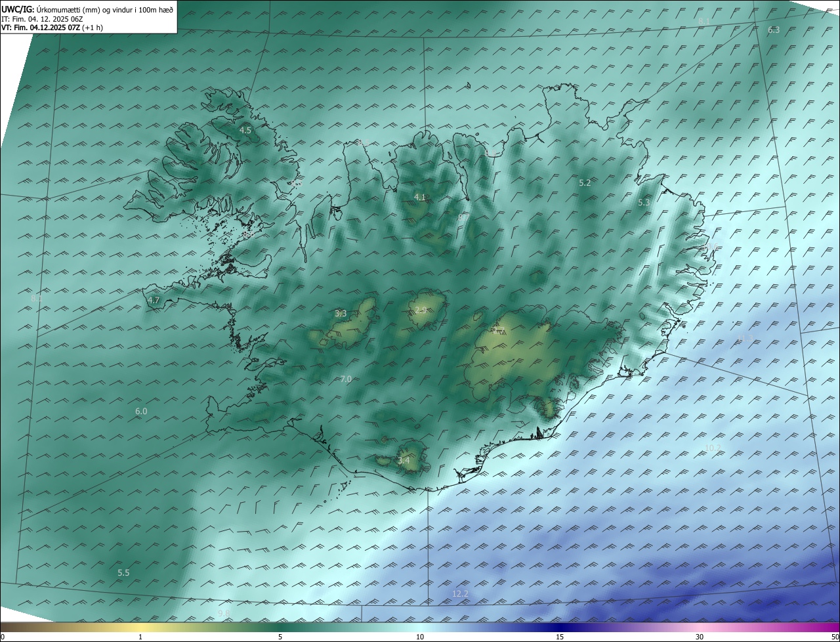Select the initial time line "IT: Fim. 04. 12. 2025 06Z"
840x642 pixels.
click(x=42, y=19)
